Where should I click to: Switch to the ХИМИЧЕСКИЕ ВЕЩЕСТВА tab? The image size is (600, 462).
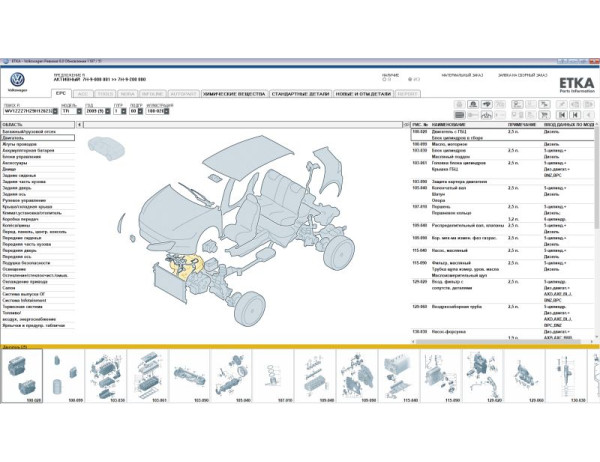pos(232,92)
